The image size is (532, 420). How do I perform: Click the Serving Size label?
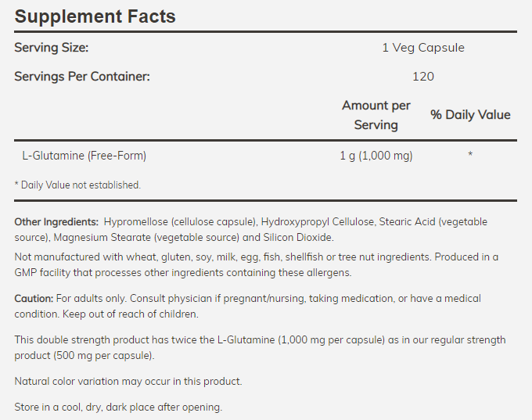tap(52, 48)
